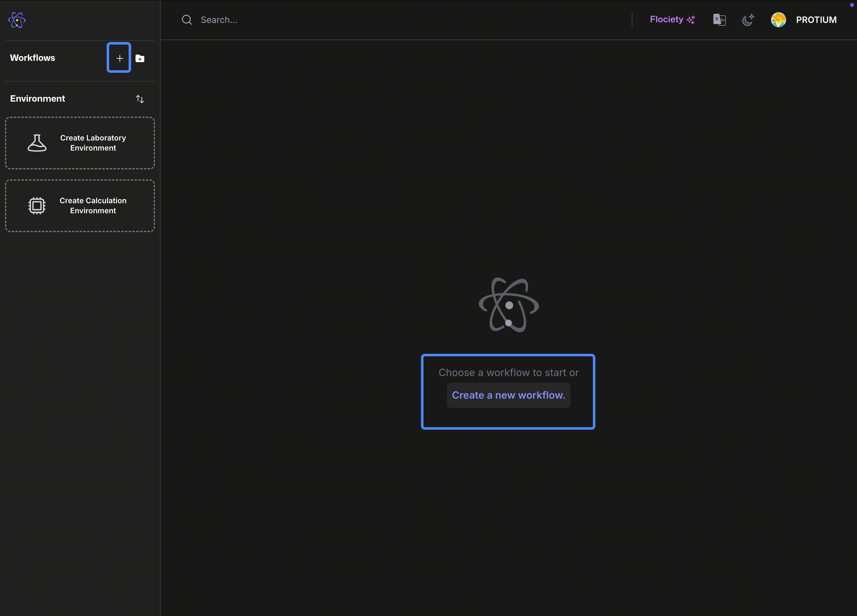Select the Workflows section heading
Screen dimensions: 857x616
(x=33, y=58)
